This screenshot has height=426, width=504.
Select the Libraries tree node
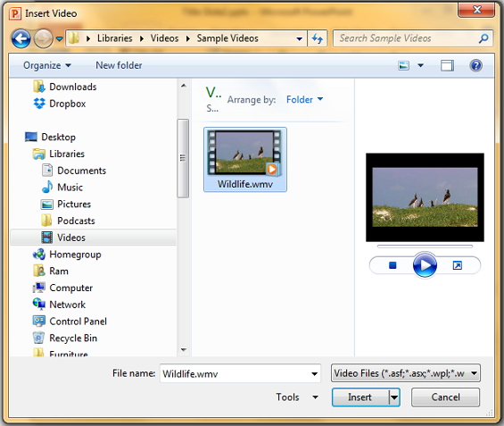(67, 154)
